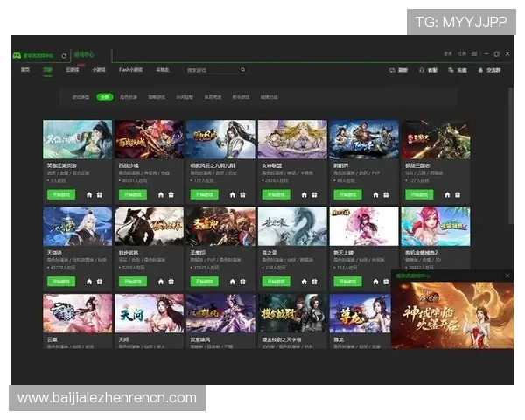Switch to the 页游 navigation tab
This screenshot has height=420, width=525.
pos(48,70)
